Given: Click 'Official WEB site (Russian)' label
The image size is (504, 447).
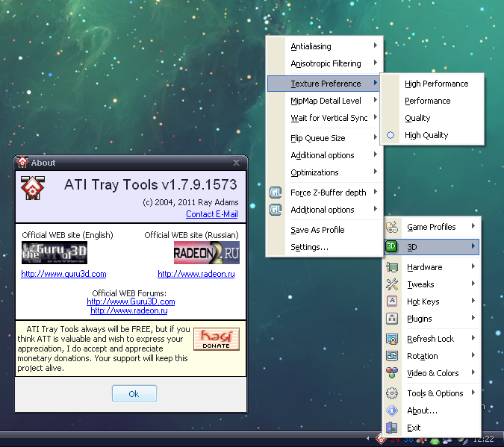Looking at the screenshot, I should click(x=192, y=235).
